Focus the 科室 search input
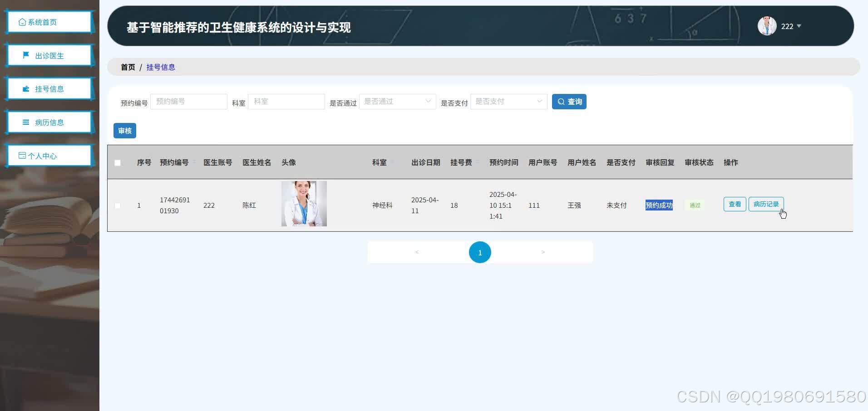 point(286,102)
